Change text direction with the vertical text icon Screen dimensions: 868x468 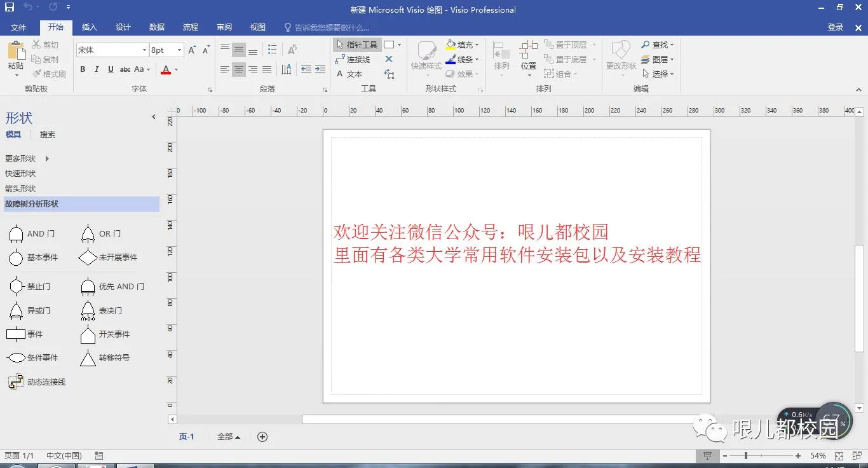coord(287,69)
